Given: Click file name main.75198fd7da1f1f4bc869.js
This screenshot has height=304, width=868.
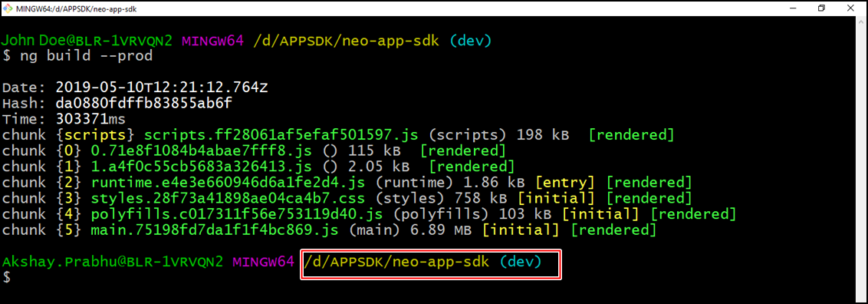Looking at the screenshot, I should 215,230.
